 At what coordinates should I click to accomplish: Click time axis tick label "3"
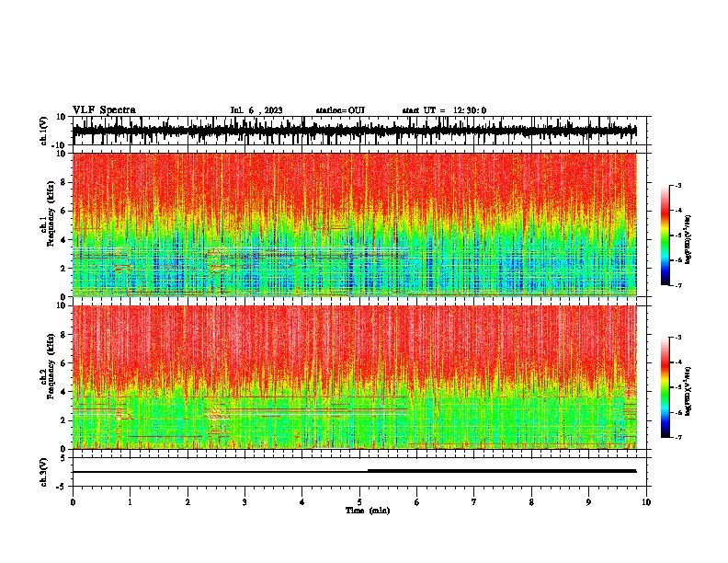245,502
